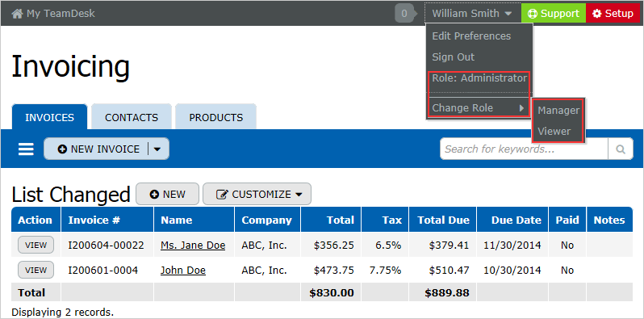Click ABC, Inc. in Jane Doe's row
This screenshot has width=644, height=319.
tap(264, 246)
